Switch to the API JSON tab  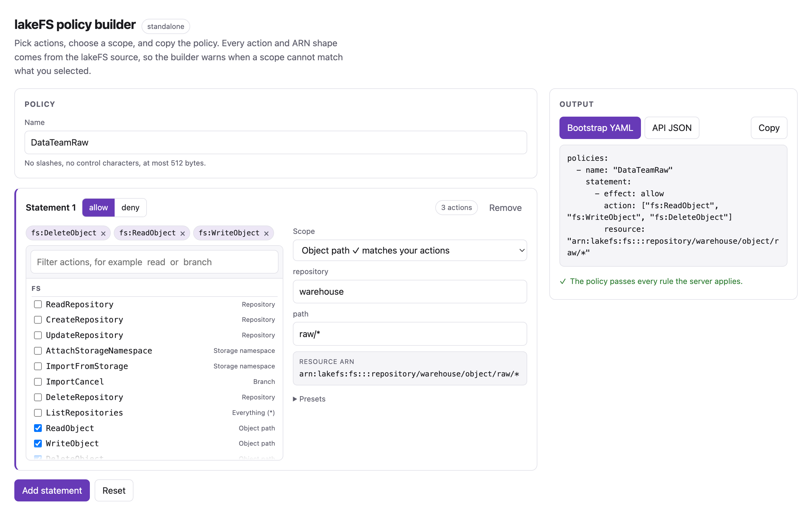tap(671, 128)
